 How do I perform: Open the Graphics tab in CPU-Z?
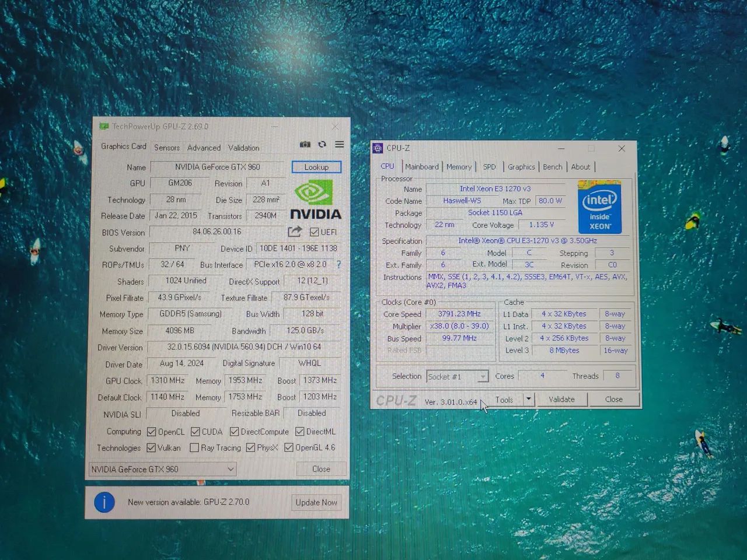coord(521,167)
